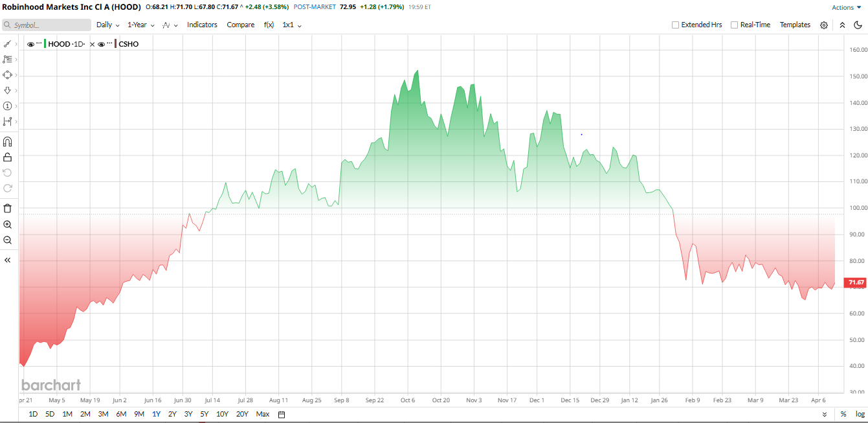Click the Compare button

[240, 25]
